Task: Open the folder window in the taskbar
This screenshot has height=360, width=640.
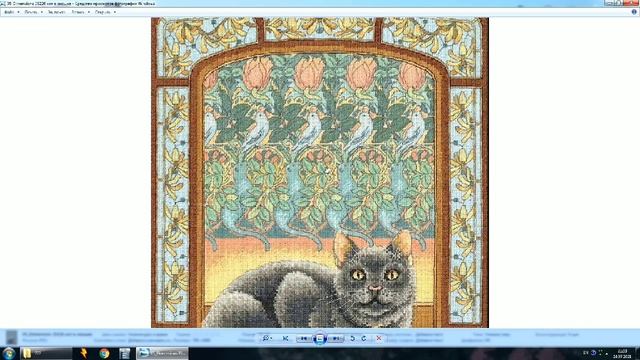Action: point(46,353)
